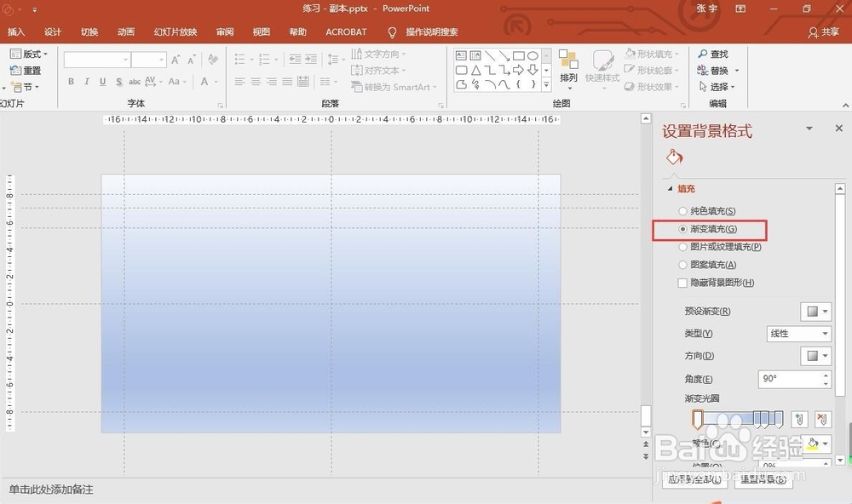Select 图案填充 pattern fill radio
852x504 pixels.
point(682,265)
